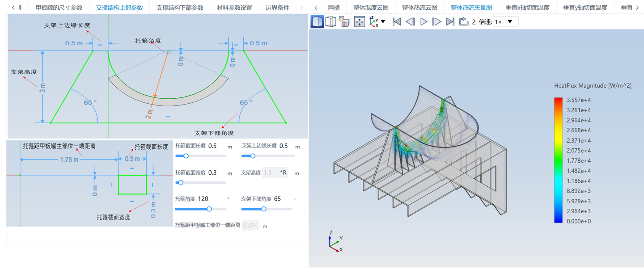Viewport: 644px width, 269px height.
Task: Click the 托箍截面宽度 label in lower diagram
Action: [x=114, y=217]
